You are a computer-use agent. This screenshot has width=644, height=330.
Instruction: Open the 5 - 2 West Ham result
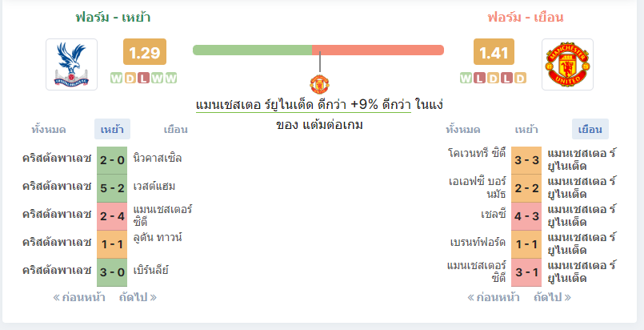point(112,188)
